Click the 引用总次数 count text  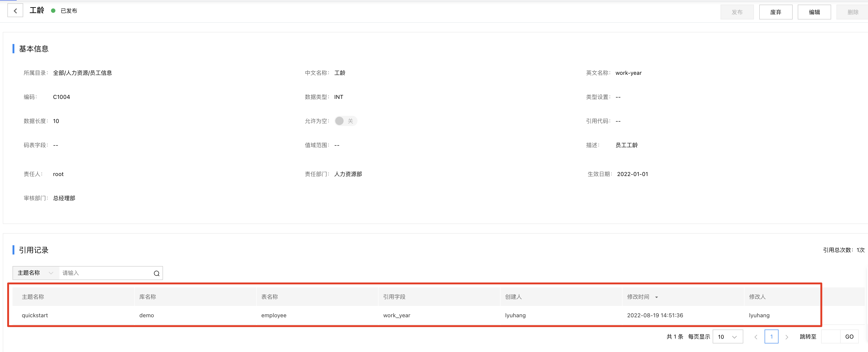point(844,250)
